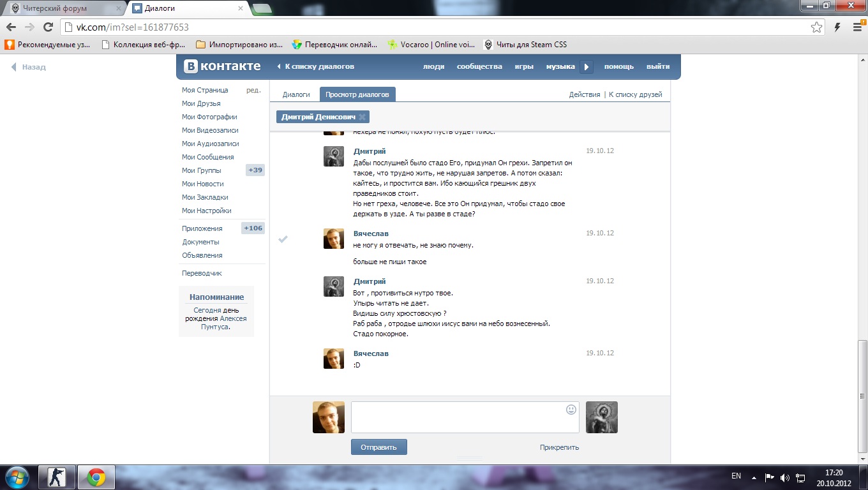Open Мои Новости
The image size is (868, 490).
pos(202,184)
